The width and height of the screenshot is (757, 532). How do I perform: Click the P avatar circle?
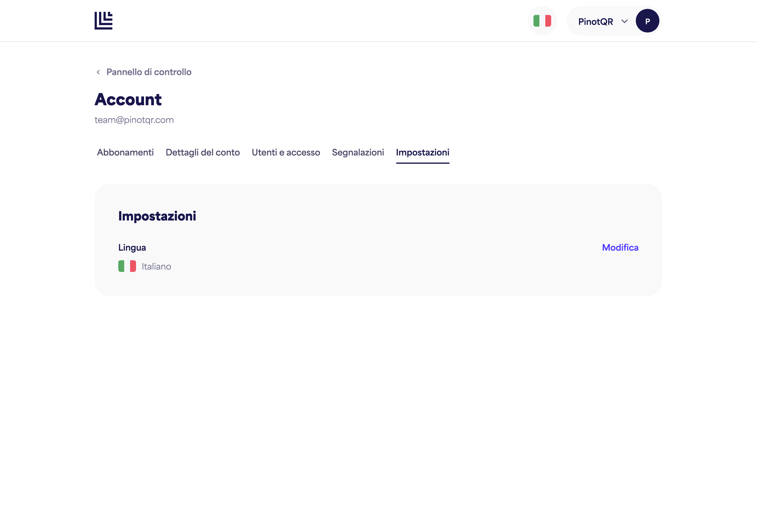647,21
